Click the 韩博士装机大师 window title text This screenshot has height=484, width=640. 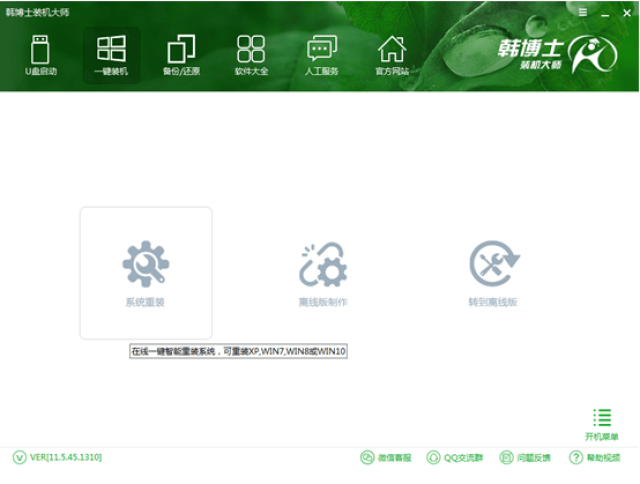point(38,12)
